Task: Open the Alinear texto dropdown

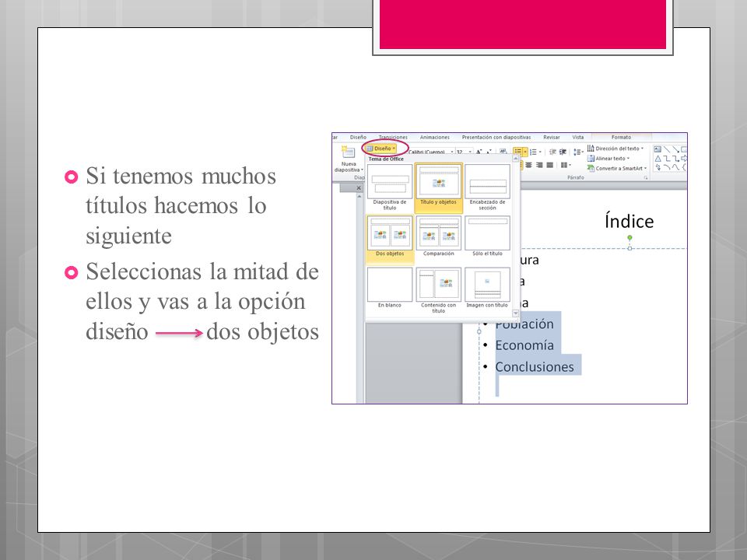Action: (608, 159)
